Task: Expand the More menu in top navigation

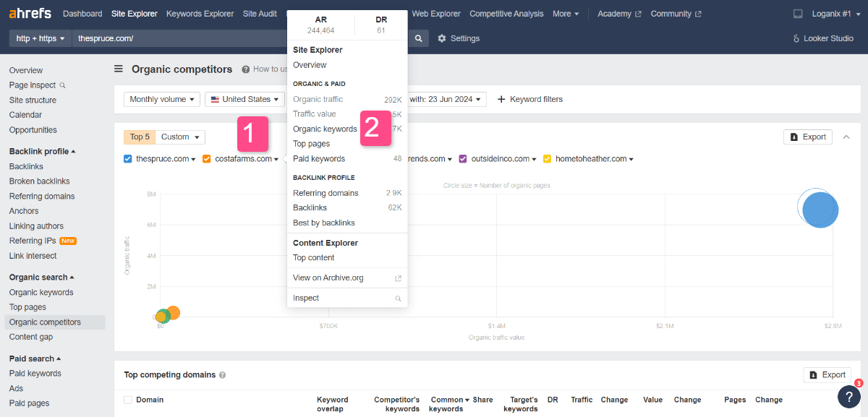Action: coord(565,14)
